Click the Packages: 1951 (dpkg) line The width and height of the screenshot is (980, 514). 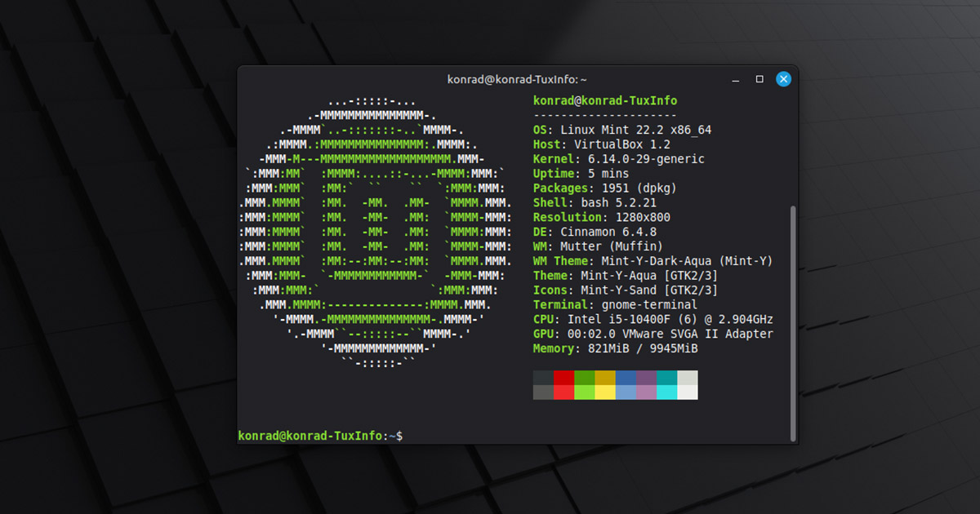point(605,188)
